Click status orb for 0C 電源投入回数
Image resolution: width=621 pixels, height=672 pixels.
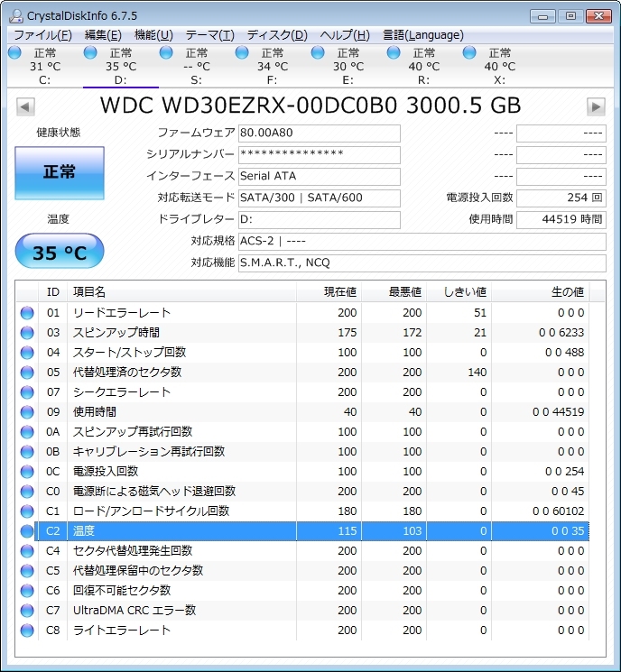[x=27, y=472]
